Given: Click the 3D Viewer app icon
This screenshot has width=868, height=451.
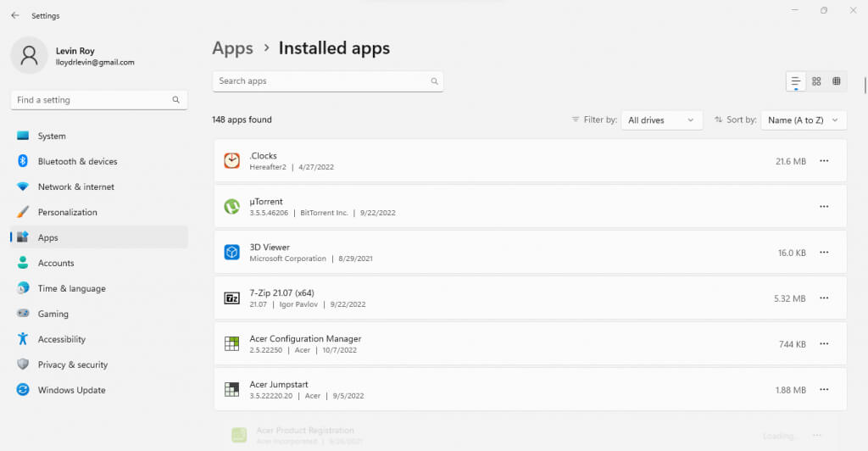Looking at the screenshot, I should (x=231, y=253).
